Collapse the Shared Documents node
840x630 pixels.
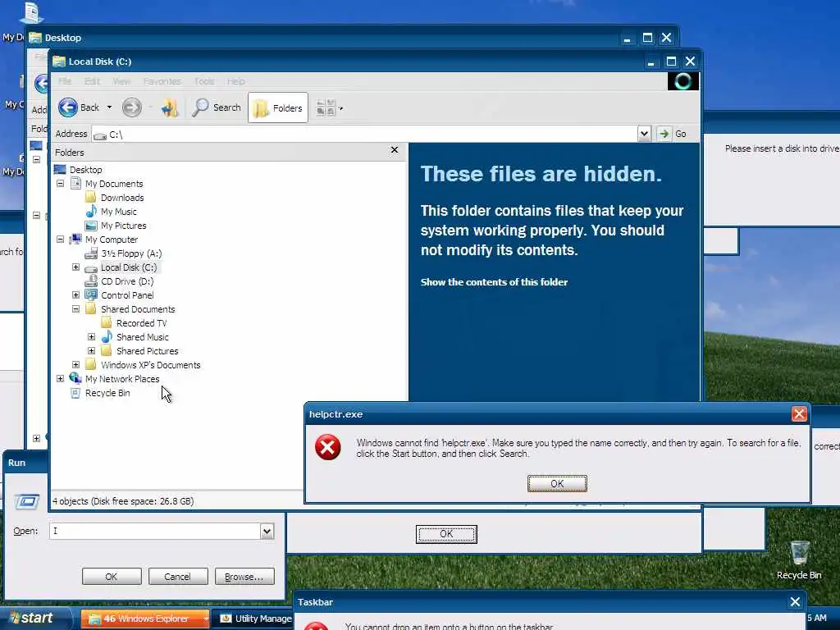coord(75,308)
